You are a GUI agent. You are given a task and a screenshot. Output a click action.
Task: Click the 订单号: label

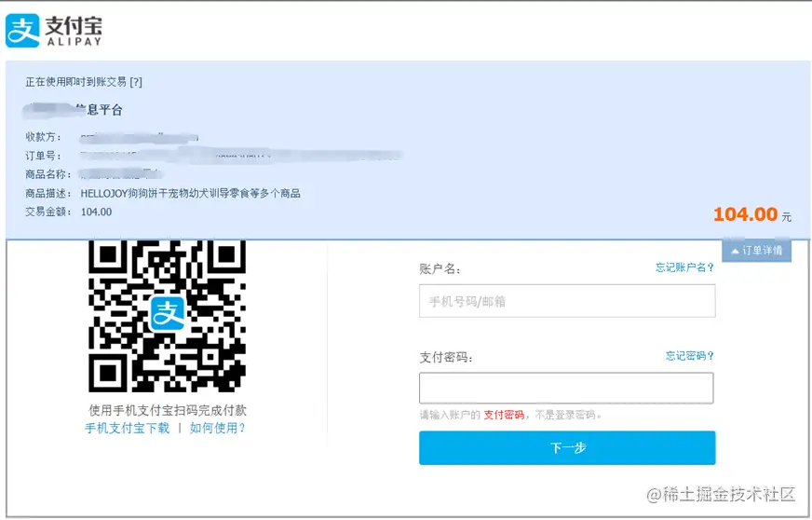point(44,156)
